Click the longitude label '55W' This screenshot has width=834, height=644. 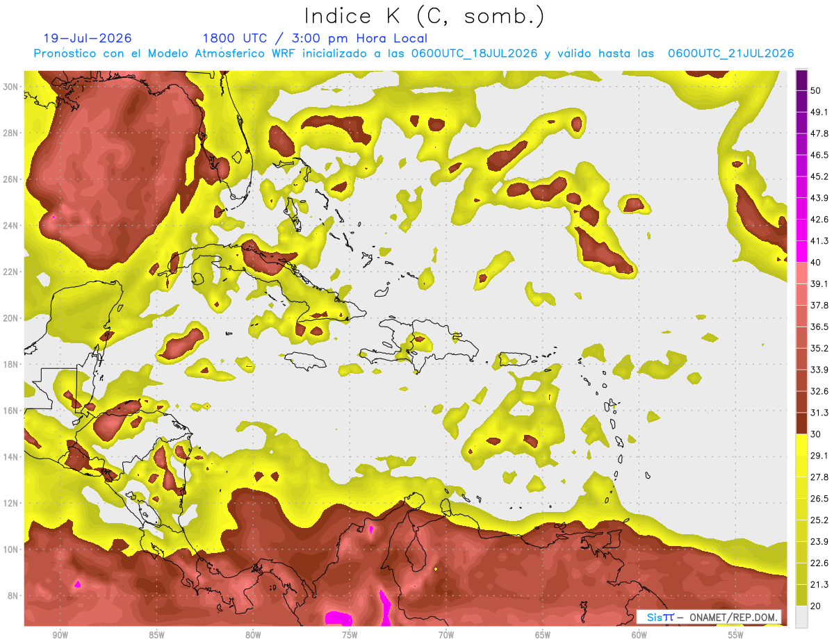(x=736, y=635)
